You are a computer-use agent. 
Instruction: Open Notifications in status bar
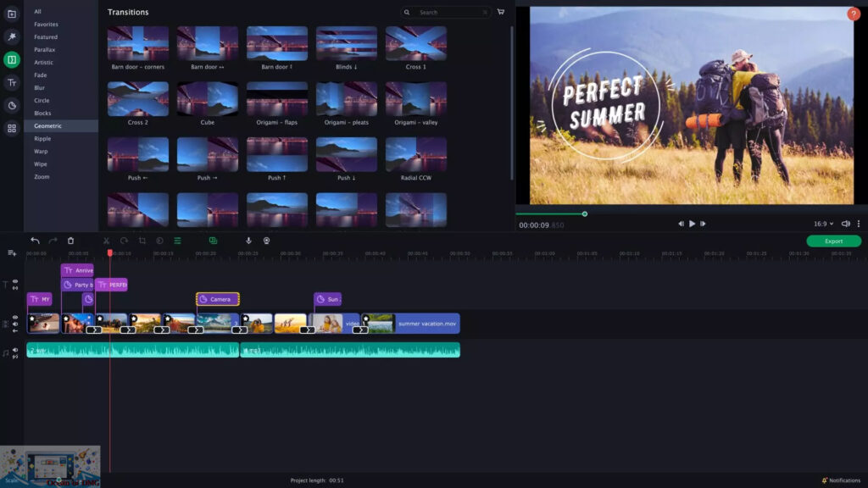pos(842,480)
